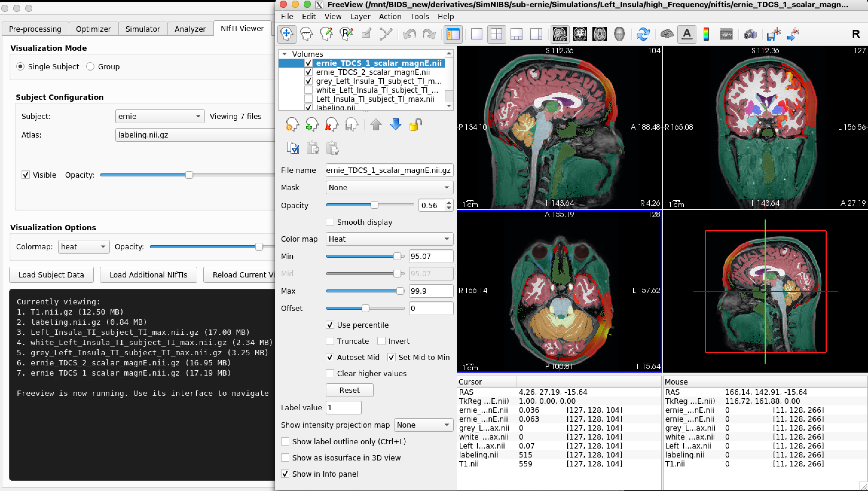The width and height of the screenshot is (868, 491).
Task: Toggle the lock layer icon
Action: (x=415, y=125)
